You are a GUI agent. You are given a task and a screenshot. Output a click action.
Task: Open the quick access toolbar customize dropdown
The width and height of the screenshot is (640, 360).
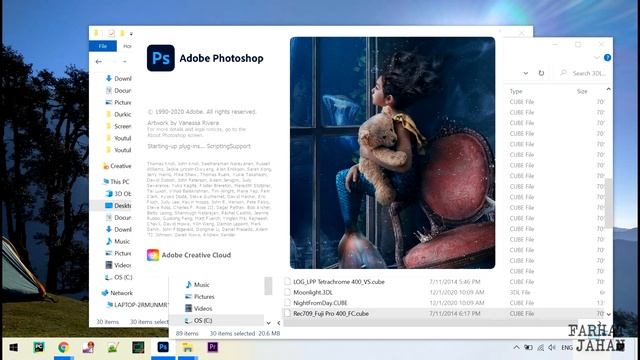coord(131,34)
